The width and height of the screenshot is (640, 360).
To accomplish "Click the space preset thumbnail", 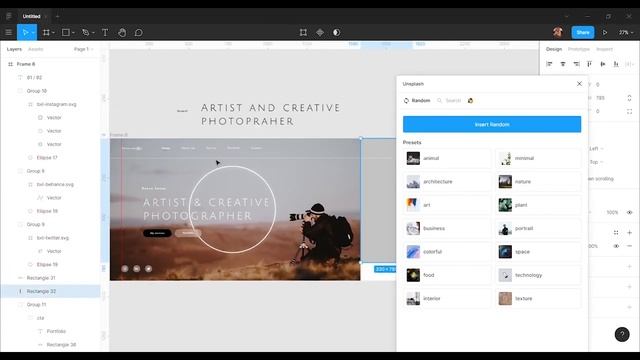I will pos(505,251).
